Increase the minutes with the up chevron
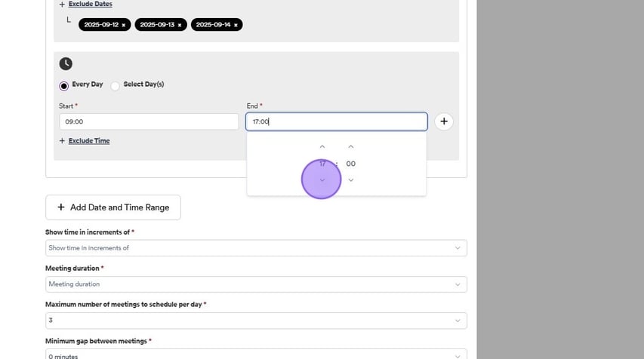This screenshot has width=644, height=359. (350, 147)
